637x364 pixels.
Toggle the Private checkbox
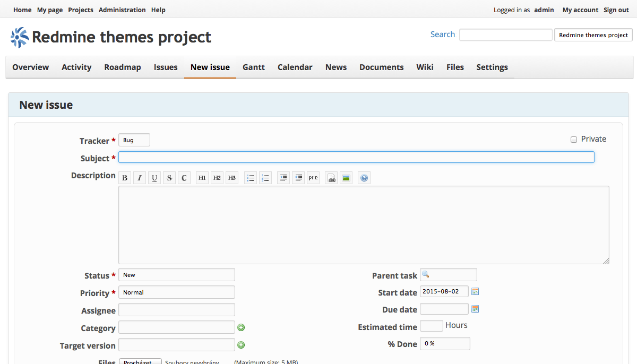coord(574,140)
